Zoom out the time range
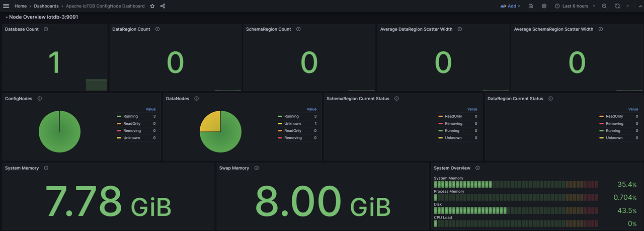 pyautogui.click(x=604, y=6)
